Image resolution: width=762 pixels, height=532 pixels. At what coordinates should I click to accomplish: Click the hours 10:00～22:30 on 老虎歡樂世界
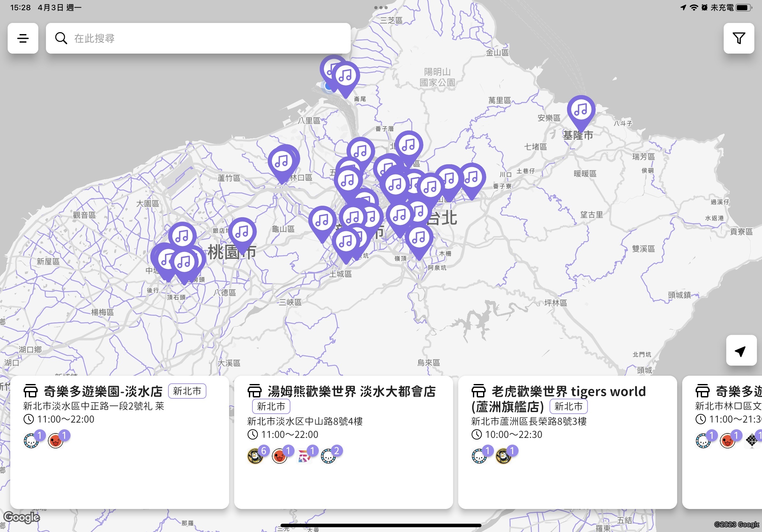(514, 434)
